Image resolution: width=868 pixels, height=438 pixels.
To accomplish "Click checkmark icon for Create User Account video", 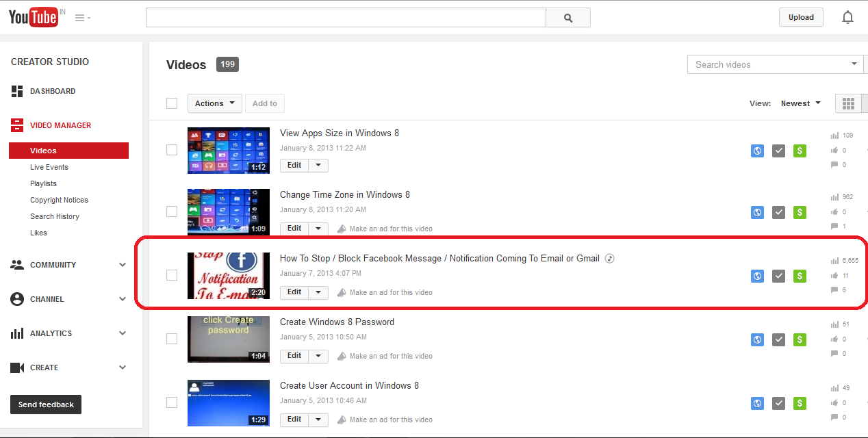I will tap(778, 403).
